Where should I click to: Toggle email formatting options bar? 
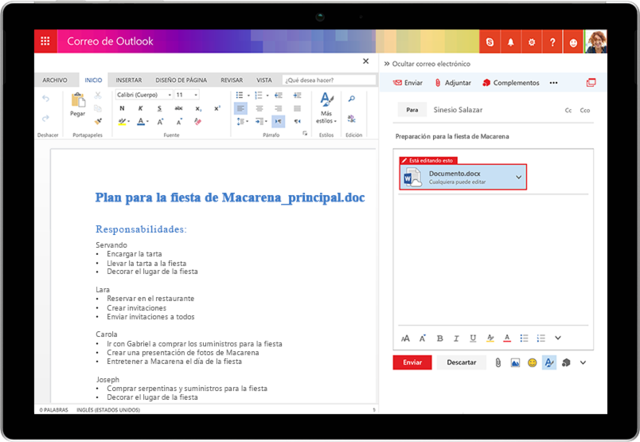click(549, 362)
